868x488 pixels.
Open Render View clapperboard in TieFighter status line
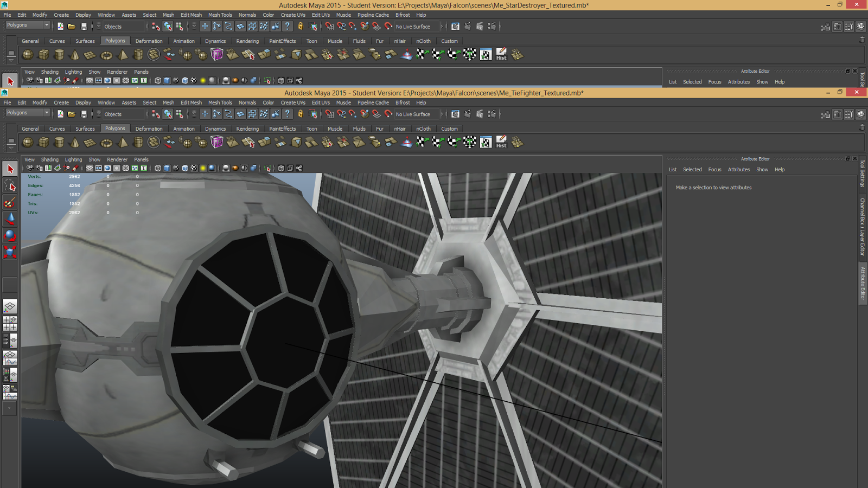455,114
